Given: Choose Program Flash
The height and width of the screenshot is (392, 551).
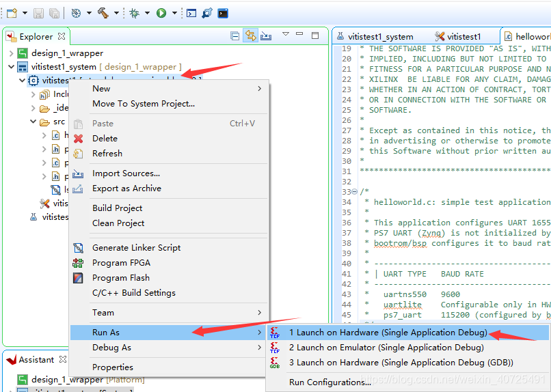Looking at the screenshot, I should 170,278.
